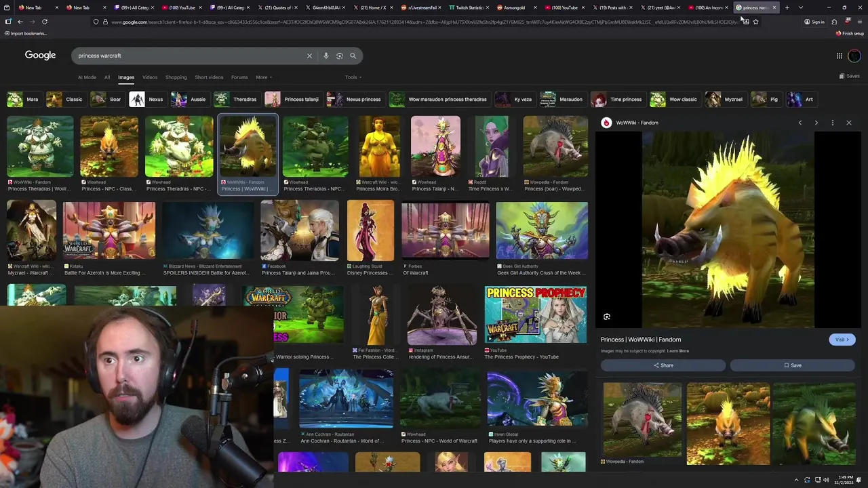
Task: Open the Saves collection link
Action: tap(850, 76)
